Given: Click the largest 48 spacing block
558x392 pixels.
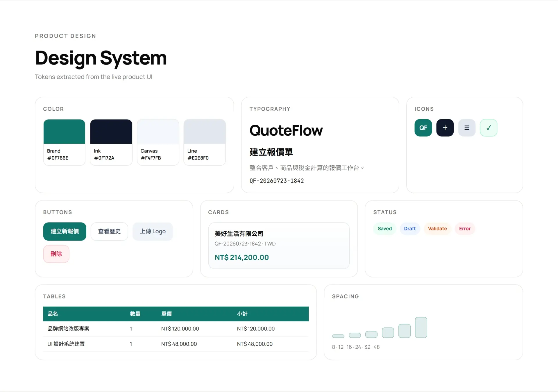Looking at the screenshot, I should pyautogui.click(x=421, y=327).
